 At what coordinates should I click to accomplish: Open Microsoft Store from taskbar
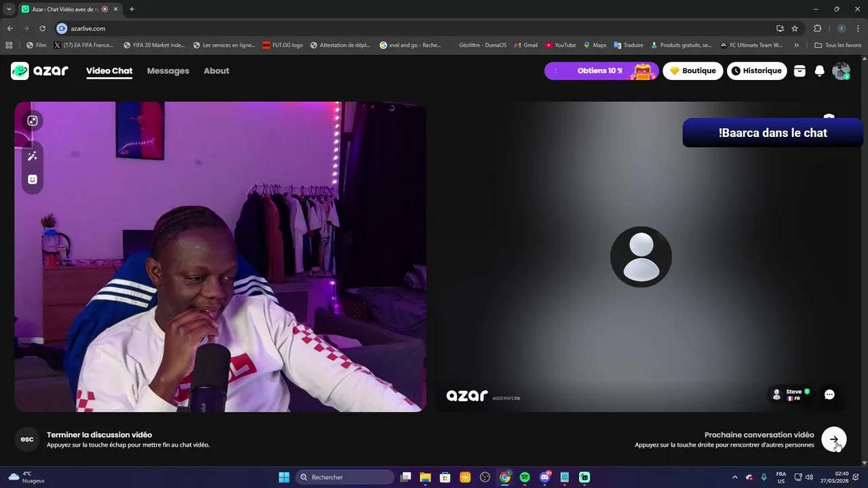coord(445,477)
